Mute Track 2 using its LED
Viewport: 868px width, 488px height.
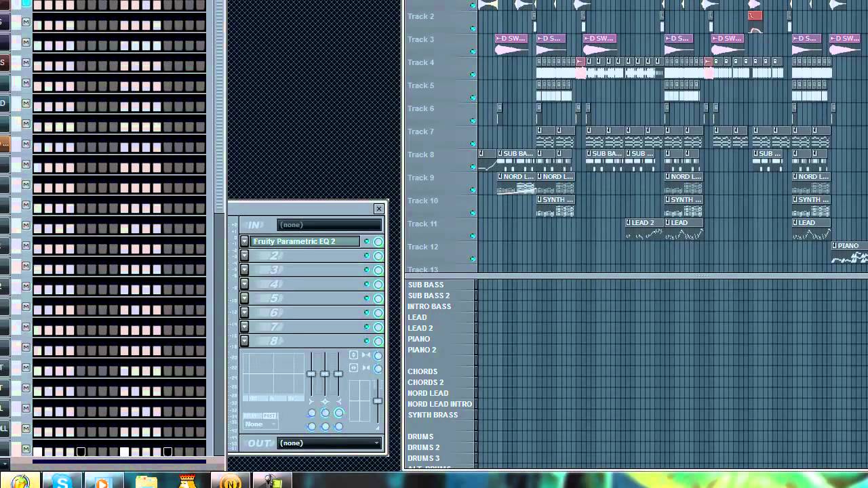[473, 28]
